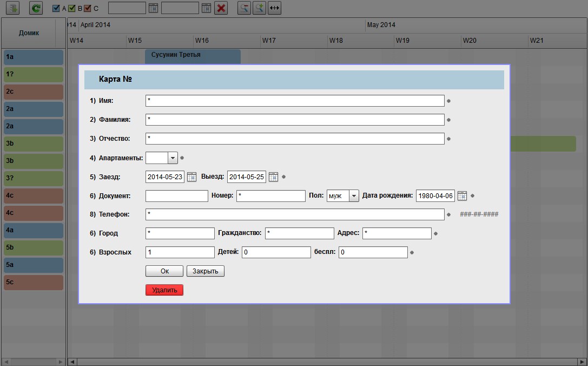Uncheck the A checkbox in the toolbar

pyautogui.click(x=56, y=8)
